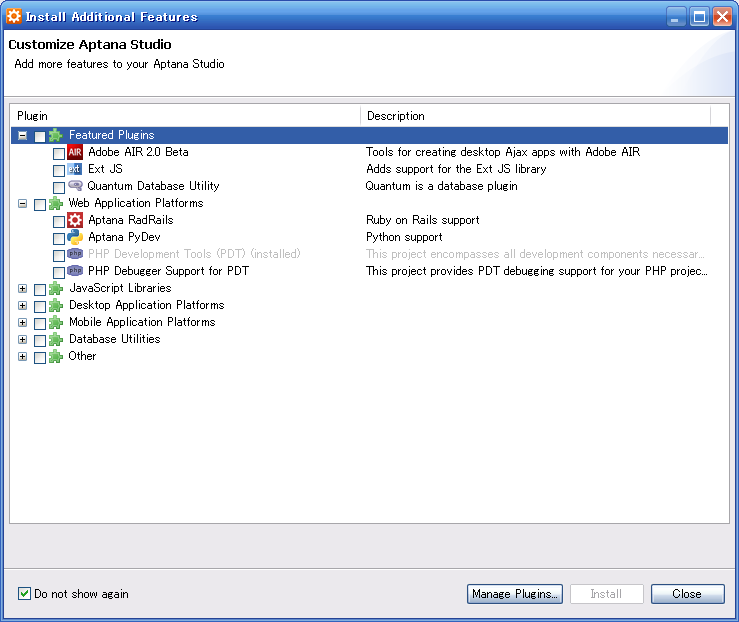Screen dimensions: 739x622
Task: Click the Install button
Action: 607,594
